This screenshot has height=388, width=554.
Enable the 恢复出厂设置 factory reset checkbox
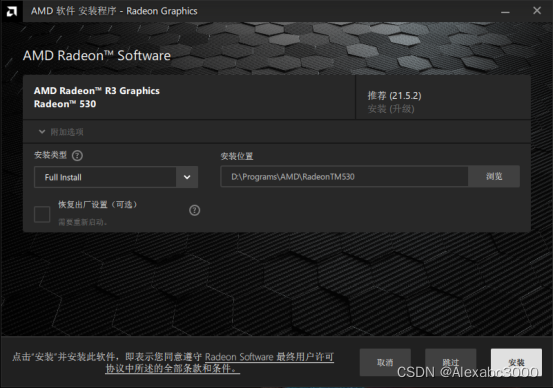42,214
